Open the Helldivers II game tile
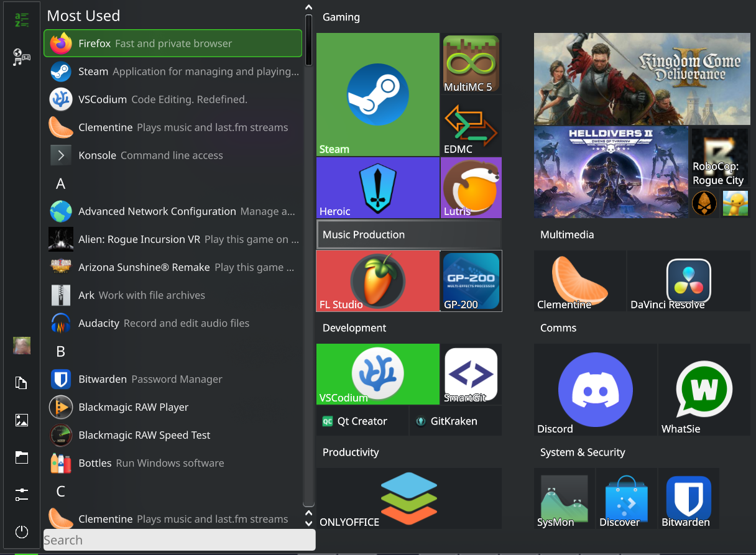The image size is (756, 555). (611, 172)
